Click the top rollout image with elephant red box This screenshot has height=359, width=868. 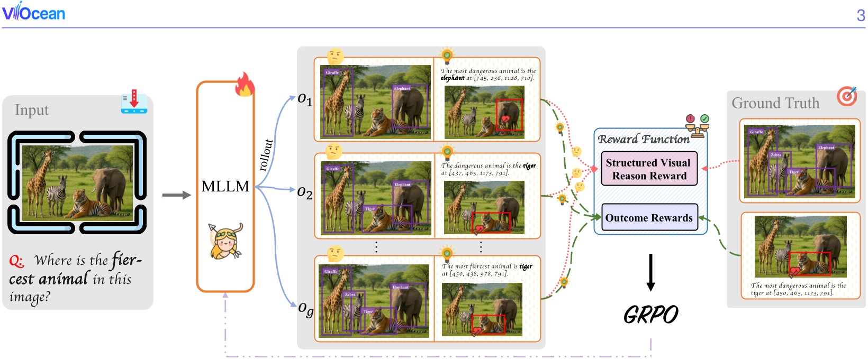(x=484, y=112)
